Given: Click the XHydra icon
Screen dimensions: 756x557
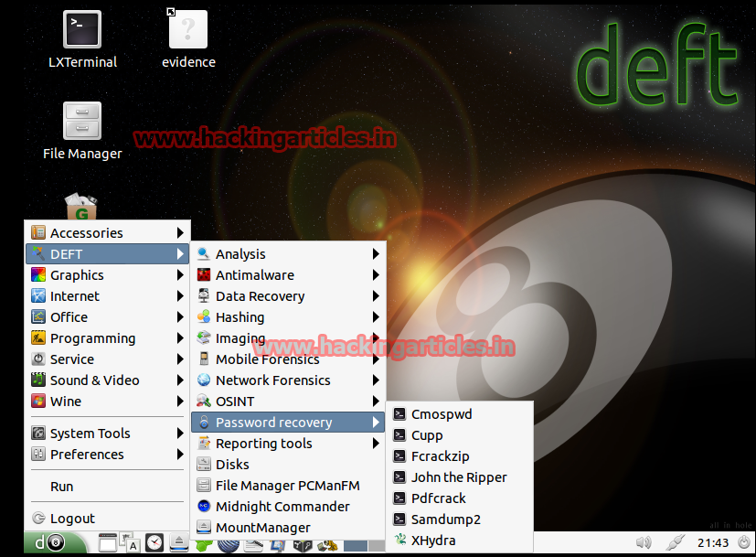Looking at the screenshot, I should tap(399, 540).
